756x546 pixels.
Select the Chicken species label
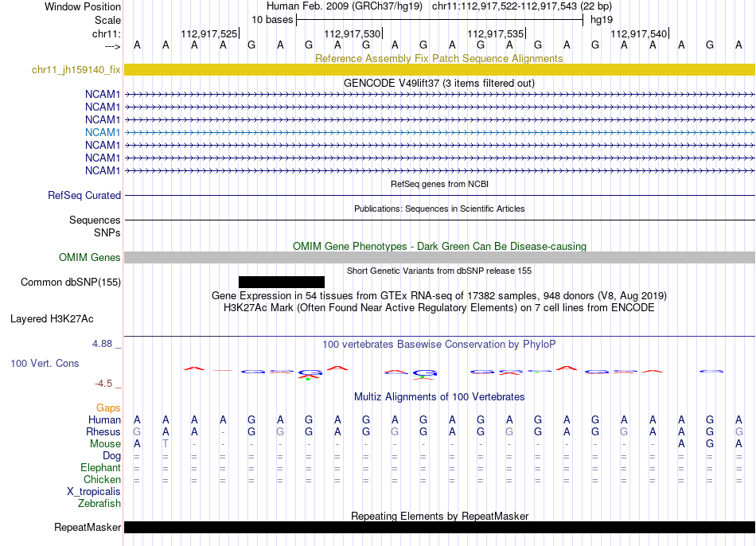[x=102, y=479]
